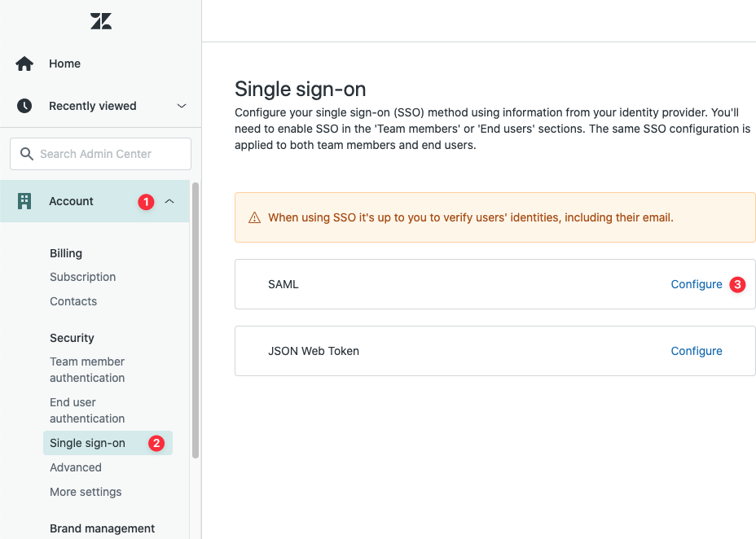This screenshot has height=539, width=756.
Task: Open the Subscription menu item
Action: click(x=82, y=277)
